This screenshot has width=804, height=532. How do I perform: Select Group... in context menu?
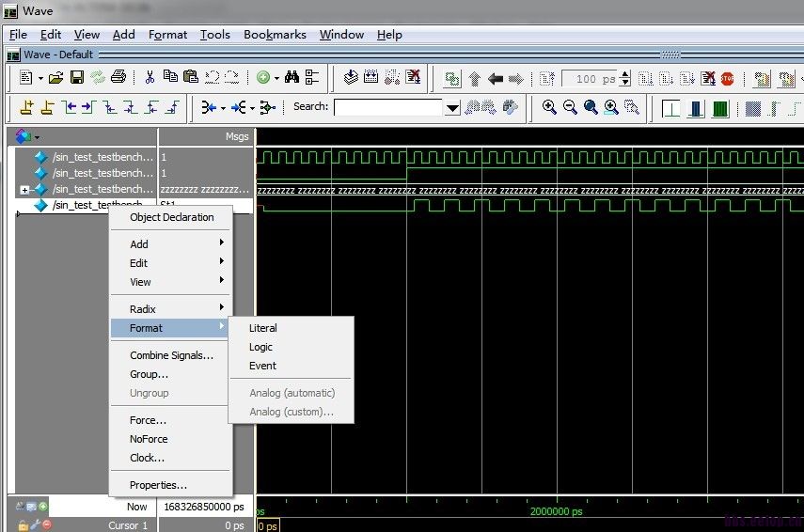[171, 374]
